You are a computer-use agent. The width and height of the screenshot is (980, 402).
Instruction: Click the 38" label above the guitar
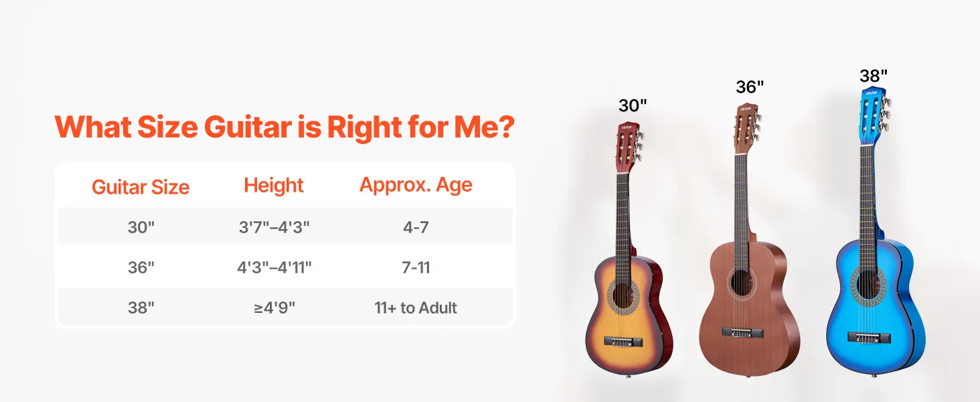pos(874,76)
